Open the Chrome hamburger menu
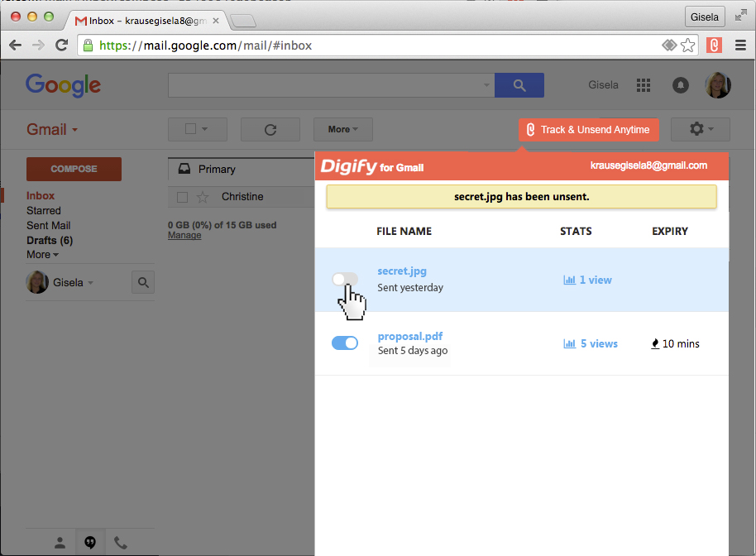Screen dimensions: 756x556 pos(740,46)
